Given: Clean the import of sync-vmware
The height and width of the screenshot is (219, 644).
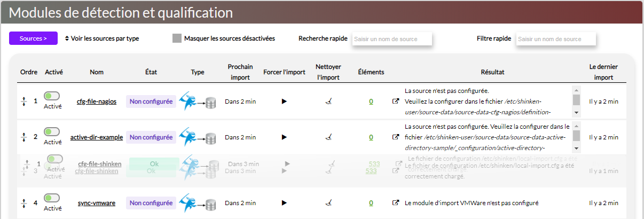Looking at the screenshot, I should pos(329,203).
